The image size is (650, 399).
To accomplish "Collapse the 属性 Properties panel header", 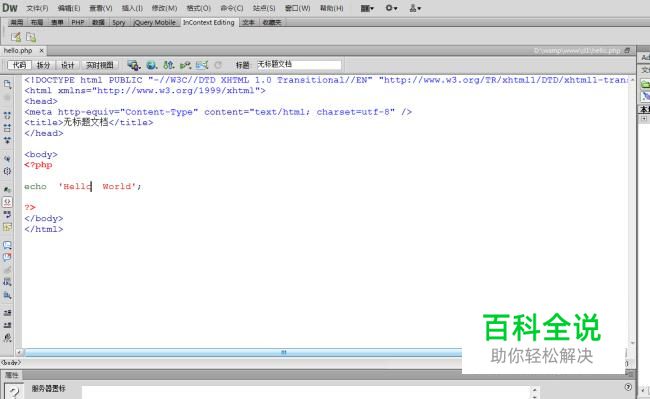I will (x=12, y=375).
